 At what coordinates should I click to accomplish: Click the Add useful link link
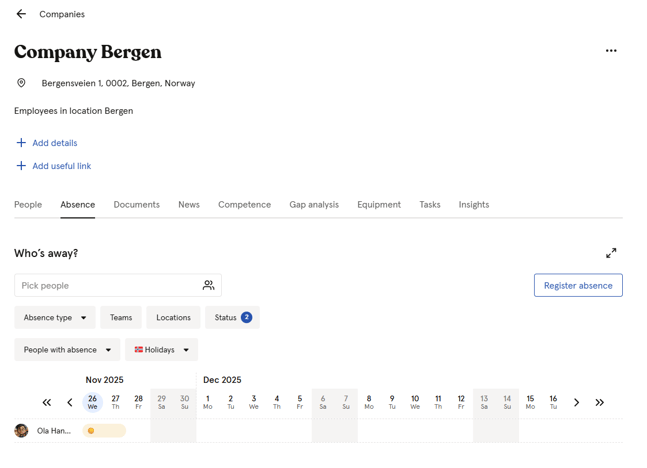point(61,166)
